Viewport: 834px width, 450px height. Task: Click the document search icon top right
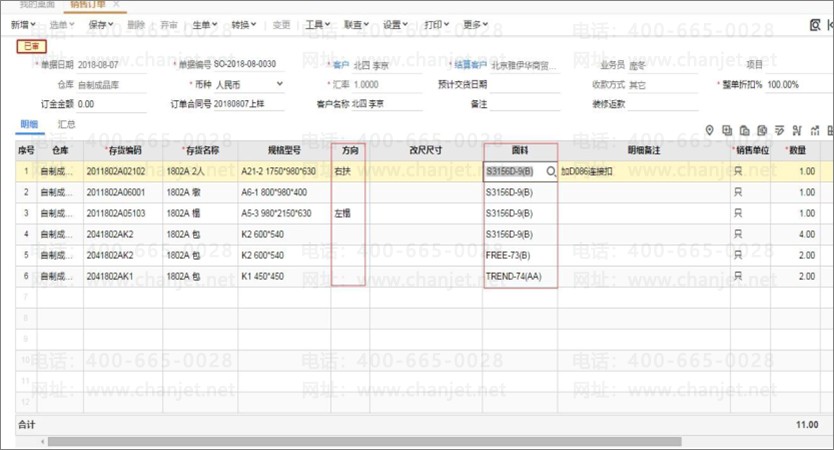(815, 25)
